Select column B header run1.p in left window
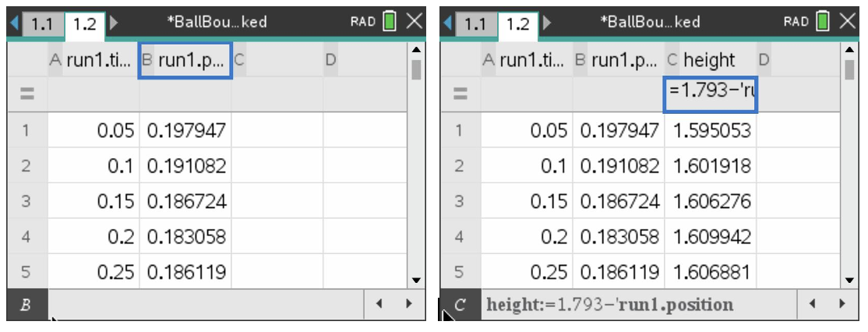 185,60
